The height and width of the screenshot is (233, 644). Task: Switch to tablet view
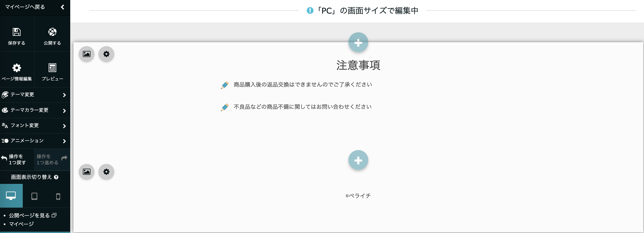pyautogui.click(x=35, y=196)
